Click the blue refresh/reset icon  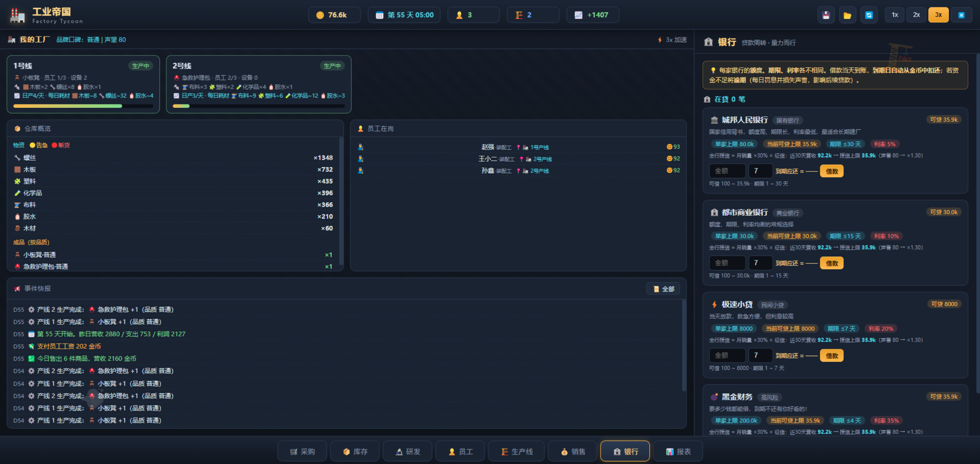(x=868, y=15)
